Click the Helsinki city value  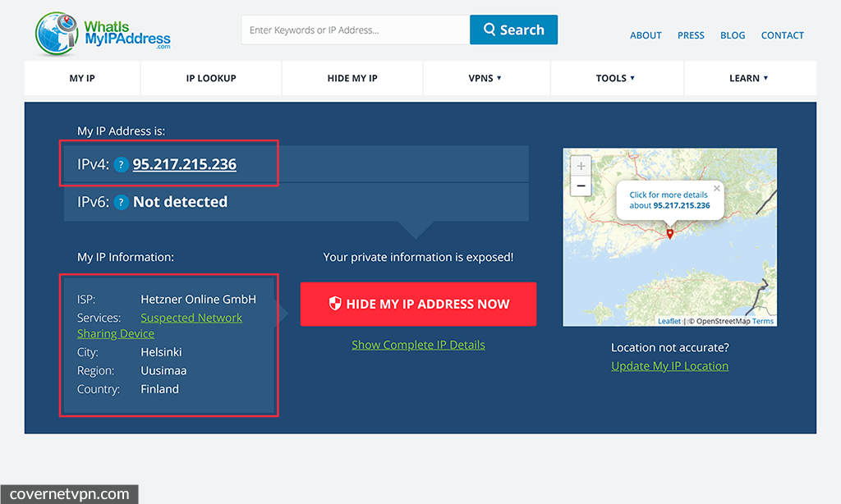click(162, 352)
